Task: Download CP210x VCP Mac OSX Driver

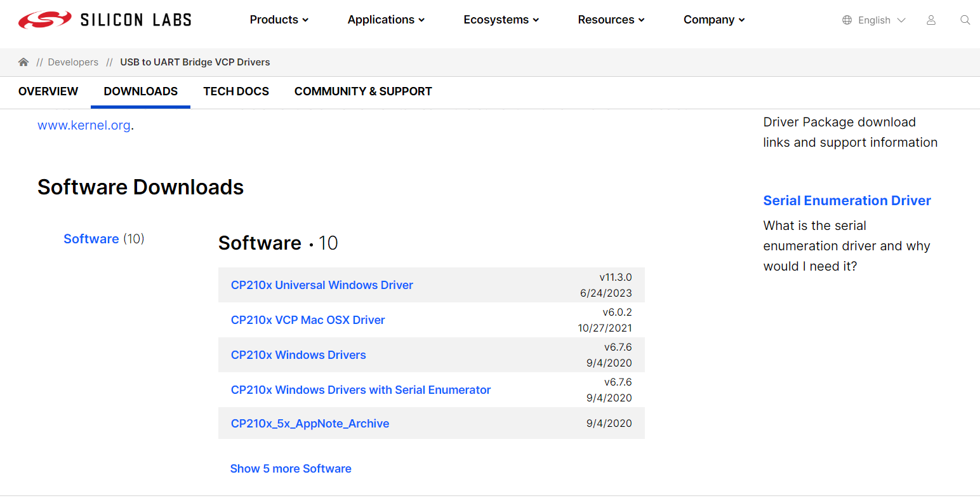Action: (x=308, y=320)
